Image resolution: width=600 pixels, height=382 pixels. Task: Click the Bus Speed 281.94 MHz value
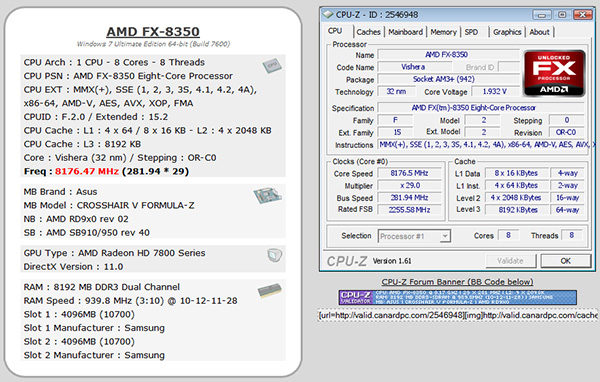pos(409,198)
